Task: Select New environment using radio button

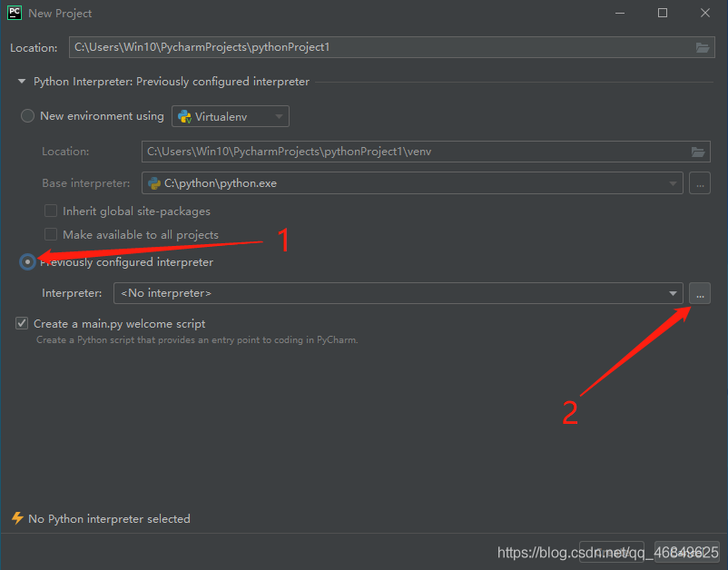Action: (27, 115)
